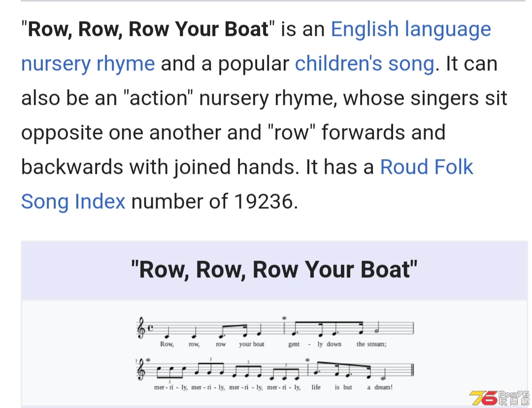Click the "Song Index" link portion
532x408 pixels.
tap(73, 202)
